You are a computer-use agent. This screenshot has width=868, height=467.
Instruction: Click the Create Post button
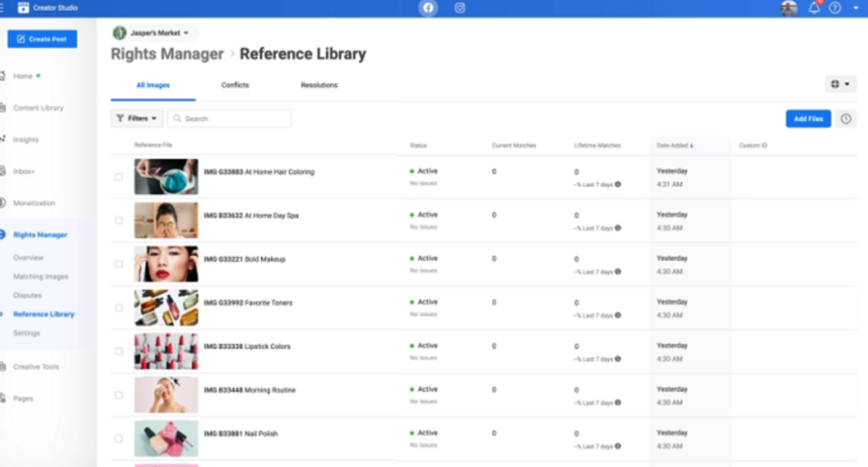click(x=42, y=39)
